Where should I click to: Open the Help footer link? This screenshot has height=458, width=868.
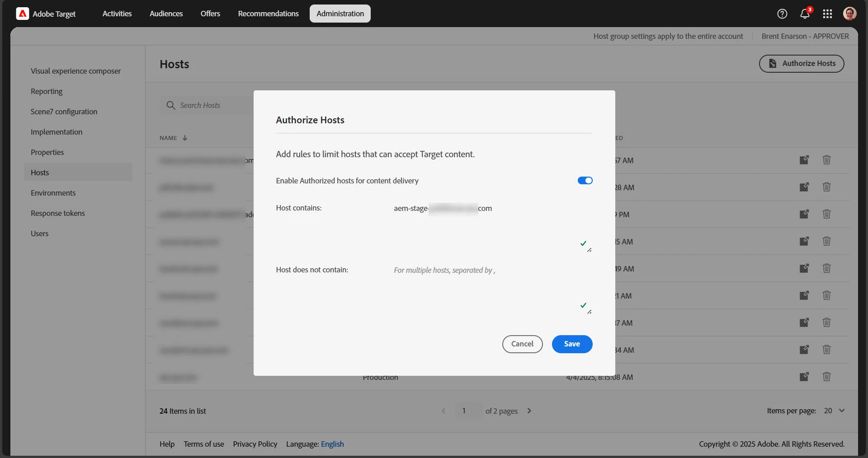pos(167,444)
